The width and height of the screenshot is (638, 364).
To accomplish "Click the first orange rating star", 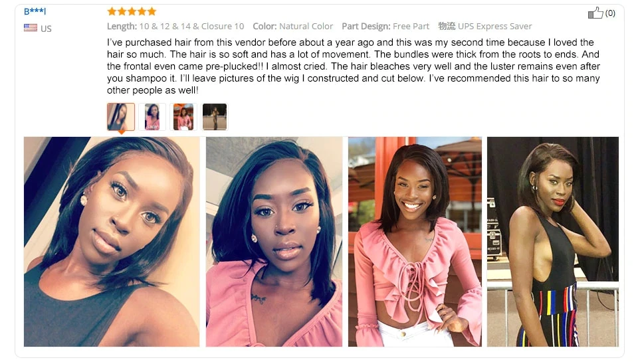I will (112, 11).
